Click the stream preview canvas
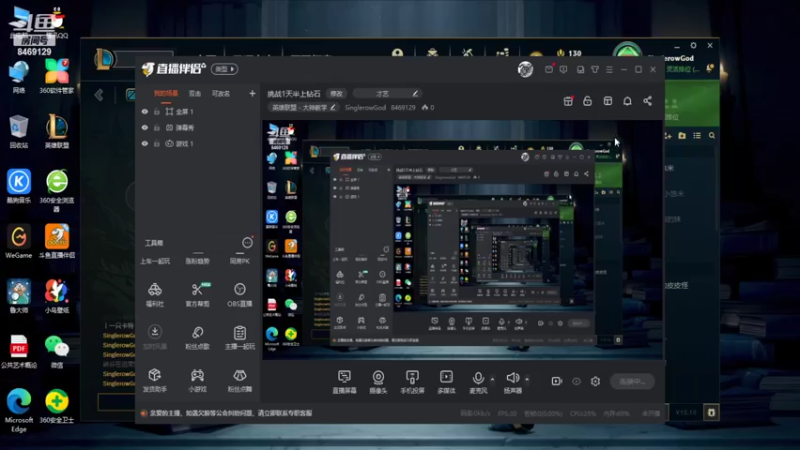 pos(463,240)
